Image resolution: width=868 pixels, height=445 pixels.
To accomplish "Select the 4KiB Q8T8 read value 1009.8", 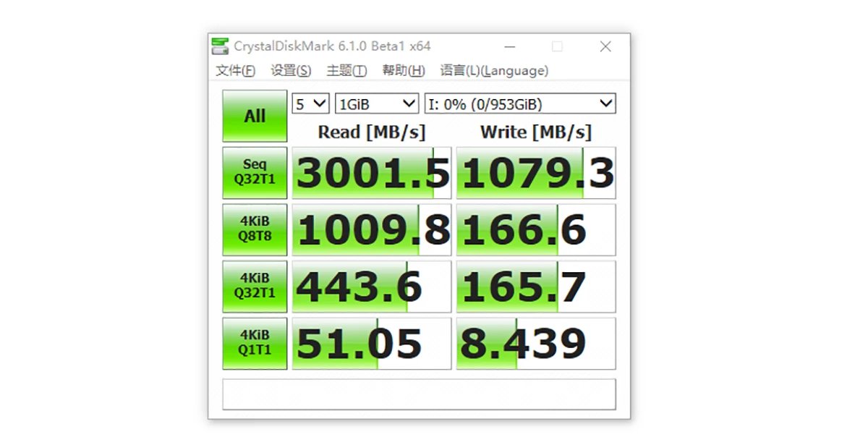I will tap(372, 229).
